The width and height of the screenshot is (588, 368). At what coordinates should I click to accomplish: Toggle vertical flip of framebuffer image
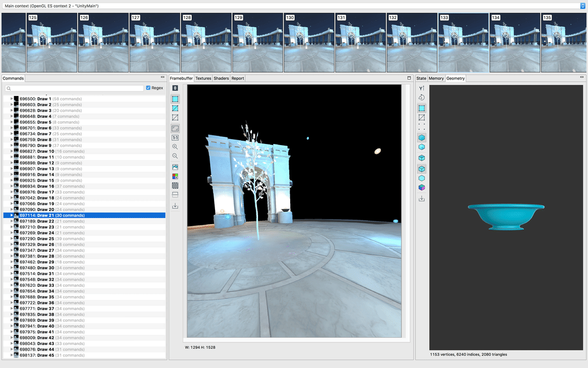175,195
